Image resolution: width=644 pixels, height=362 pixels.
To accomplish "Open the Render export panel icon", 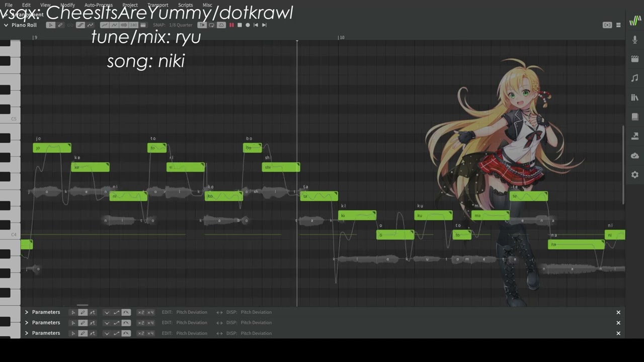I will pos(634,136).
